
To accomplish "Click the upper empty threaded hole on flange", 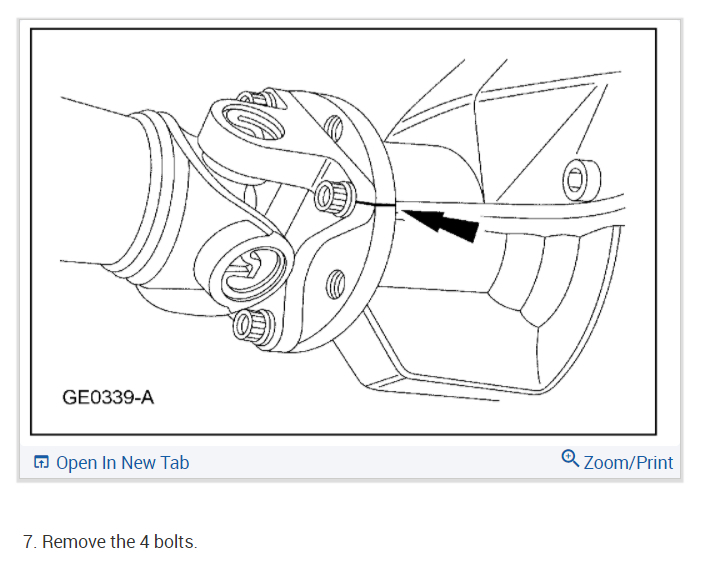I will click(333, 128).
